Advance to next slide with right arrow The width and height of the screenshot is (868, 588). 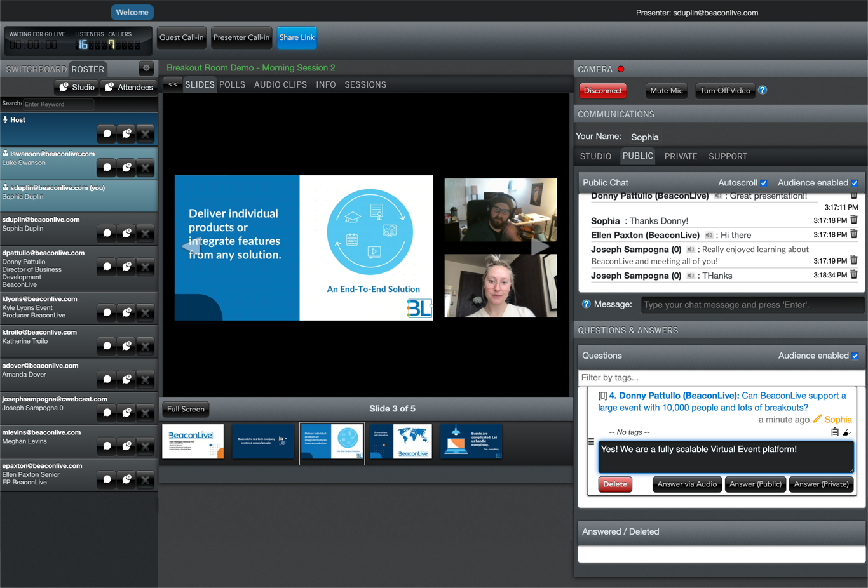coord(539,246)
